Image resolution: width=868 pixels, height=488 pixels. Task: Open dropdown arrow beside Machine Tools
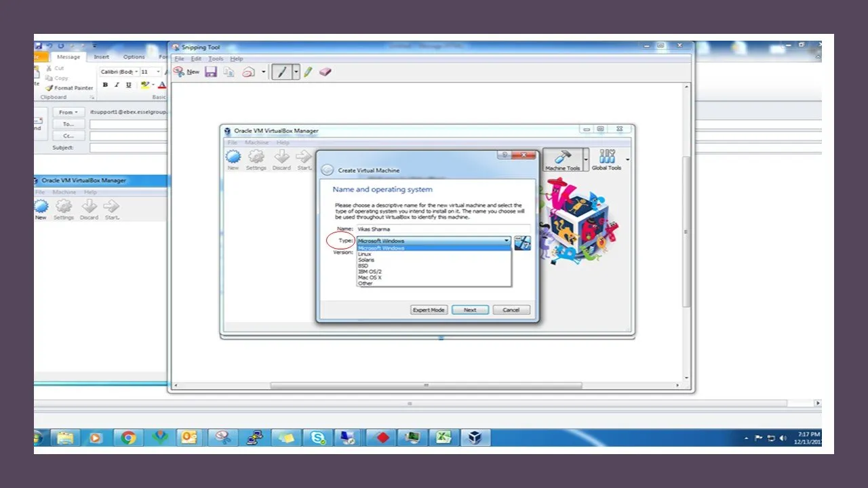(586, 161)
